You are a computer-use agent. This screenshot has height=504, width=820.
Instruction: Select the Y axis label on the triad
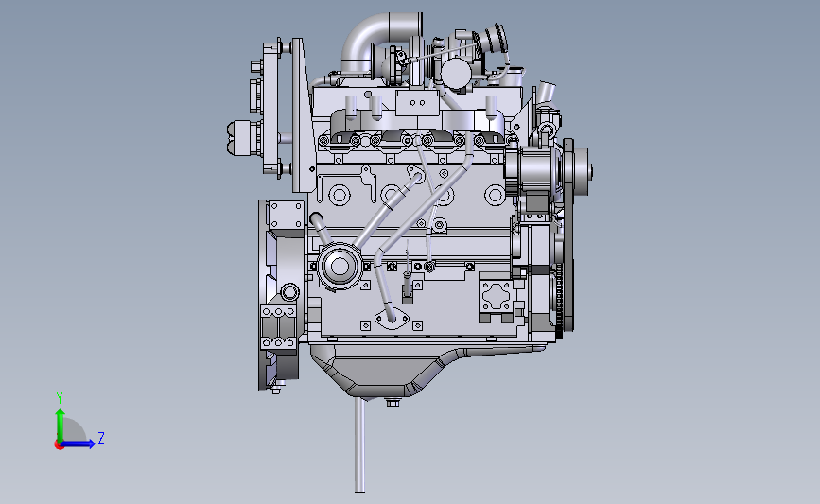click(x=60, y=398)
